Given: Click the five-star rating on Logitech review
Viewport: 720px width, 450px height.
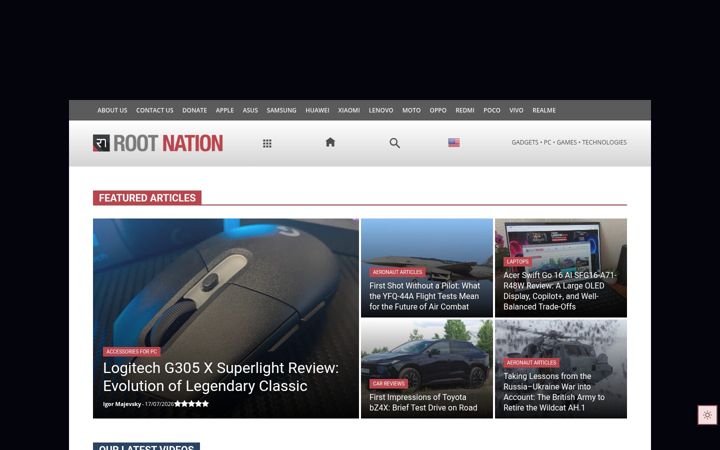Looking at the screenshot, I should [191, 404].
